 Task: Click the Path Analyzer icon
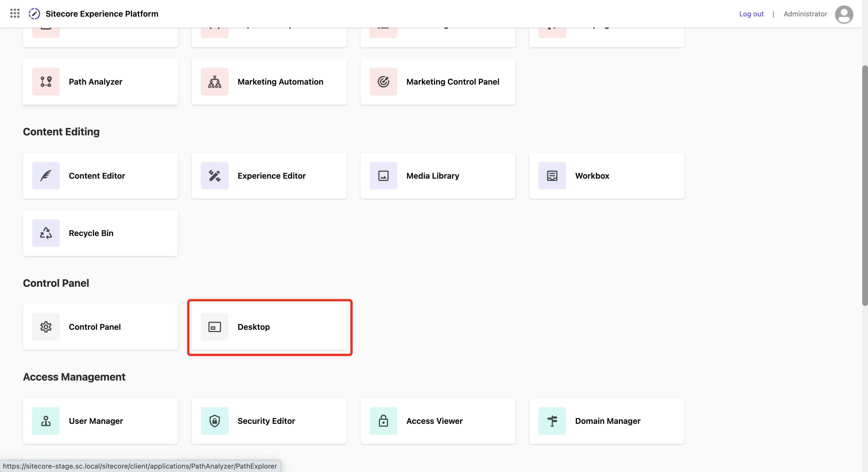tap(46, 82)
